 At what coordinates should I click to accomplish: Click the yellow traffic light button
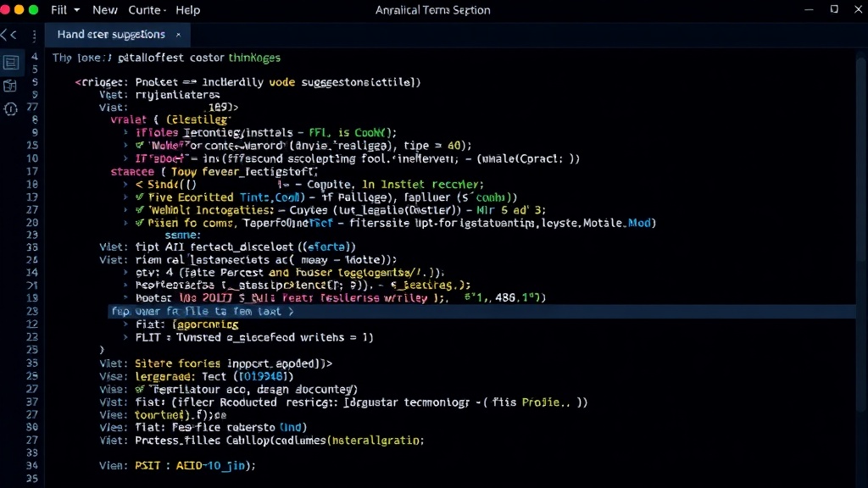pyautogui.click(x=19, y=9)
